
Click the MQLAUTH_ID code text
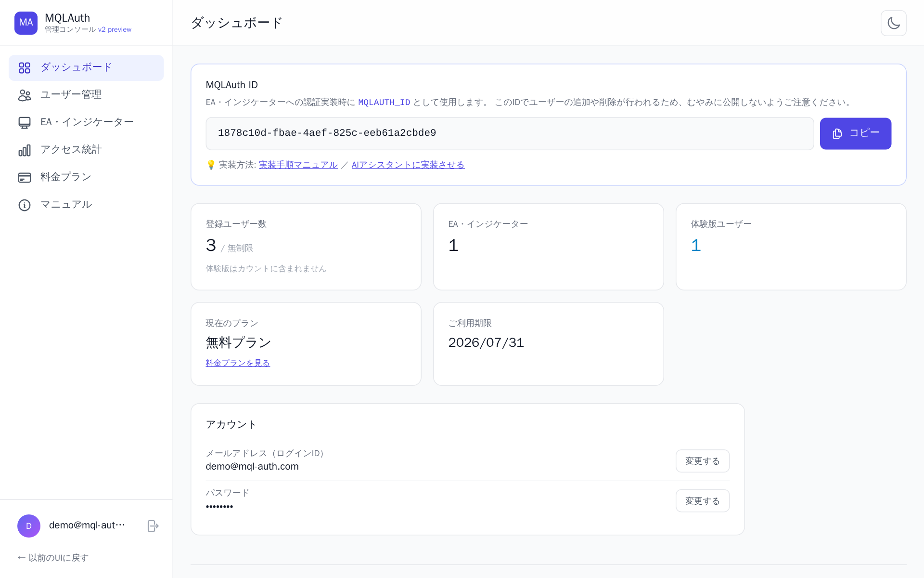coord(384,103)
